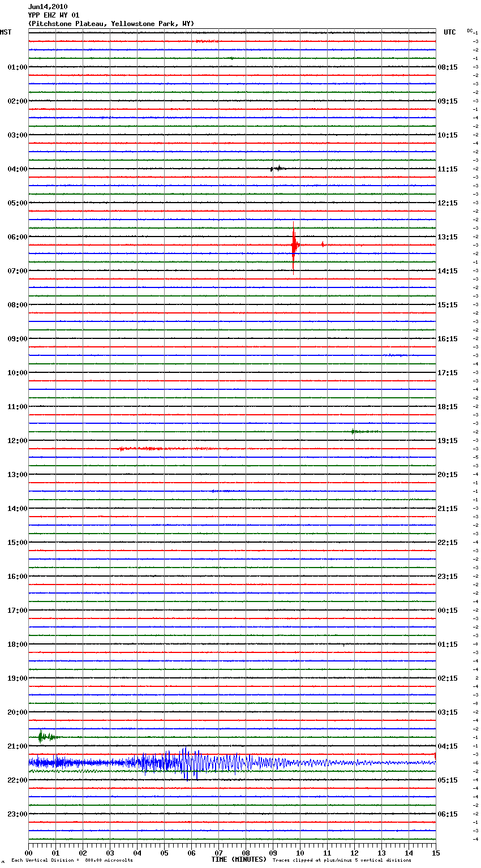Click minute '15' tick label on bottom axis
Image resolution: width=481 pixels, height=868 pixels.
click(436, 853)
